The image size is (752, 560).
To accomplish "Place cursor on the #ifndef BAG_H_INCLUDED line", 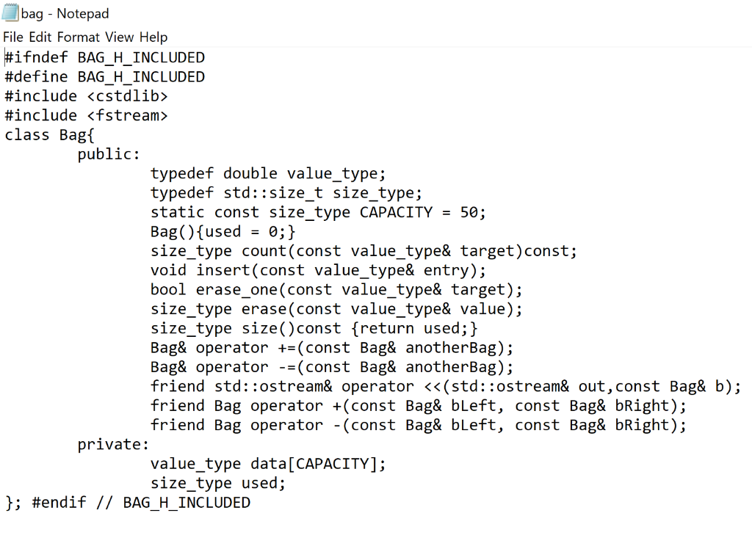I will point(103,57).
